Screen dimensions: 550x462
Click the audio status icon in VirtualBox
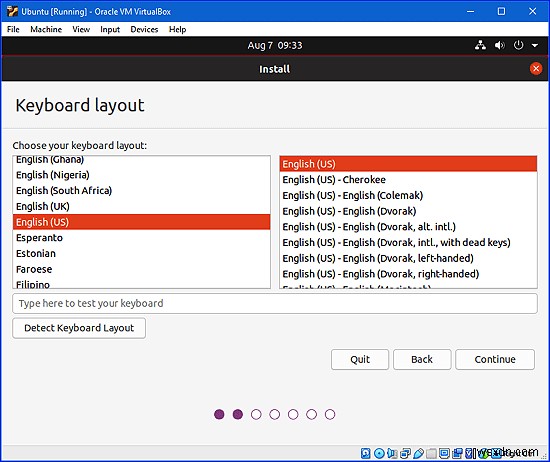pos(392,453)
